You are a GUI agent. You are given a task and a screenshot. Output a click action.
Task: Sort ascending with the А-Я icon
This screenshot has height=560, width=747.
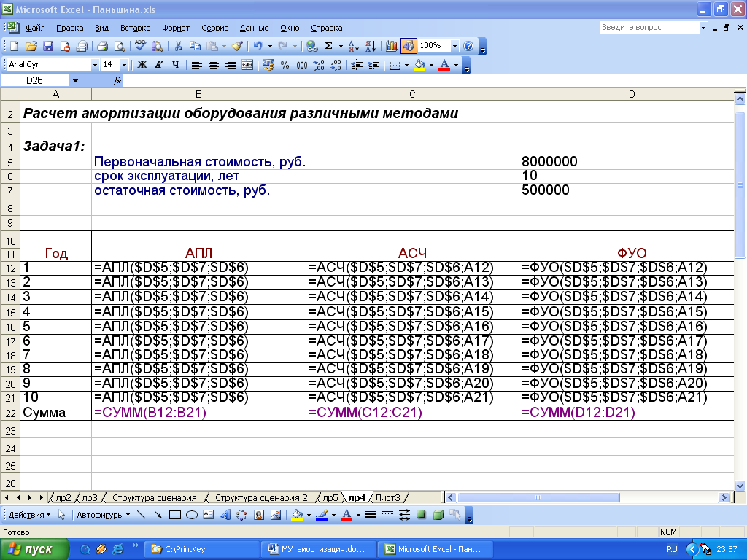354,46
